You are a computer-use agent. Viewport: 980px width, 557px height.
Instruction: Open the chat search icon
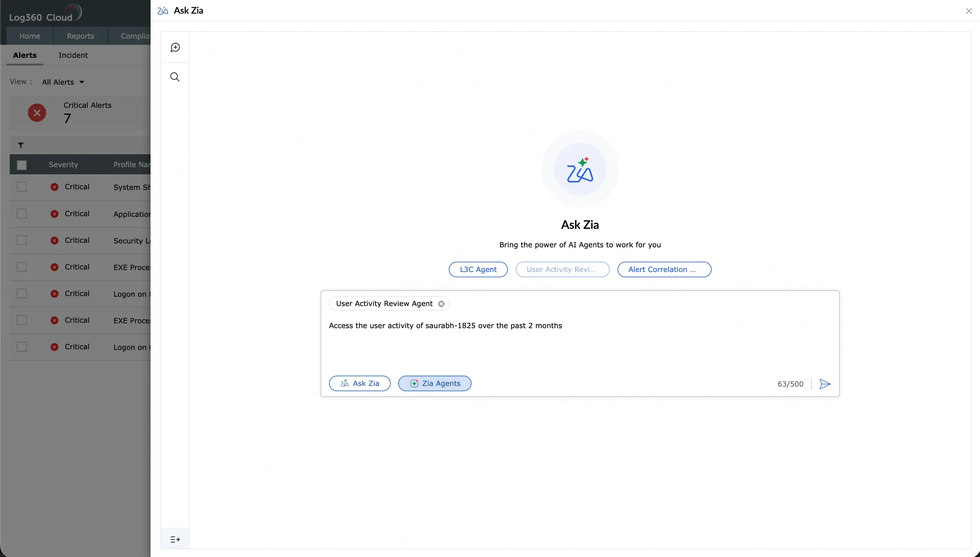pyautogui.click(x=175, y=77)
